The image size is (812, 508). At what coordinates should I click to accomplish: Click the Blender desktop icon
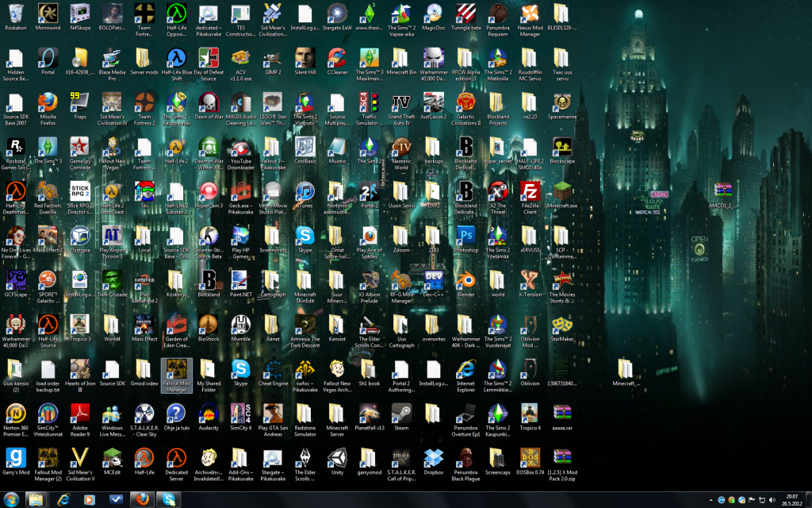pos(465,285)
